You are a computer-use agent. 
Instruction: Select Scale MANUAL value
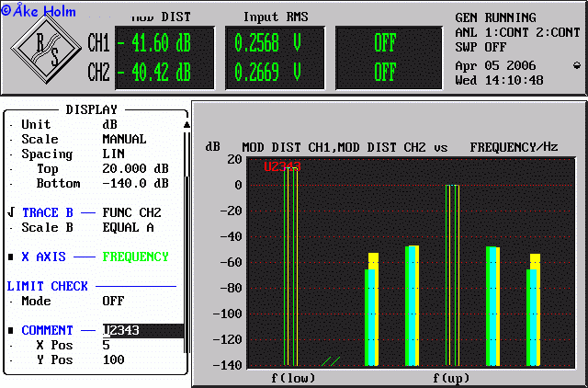124,139
